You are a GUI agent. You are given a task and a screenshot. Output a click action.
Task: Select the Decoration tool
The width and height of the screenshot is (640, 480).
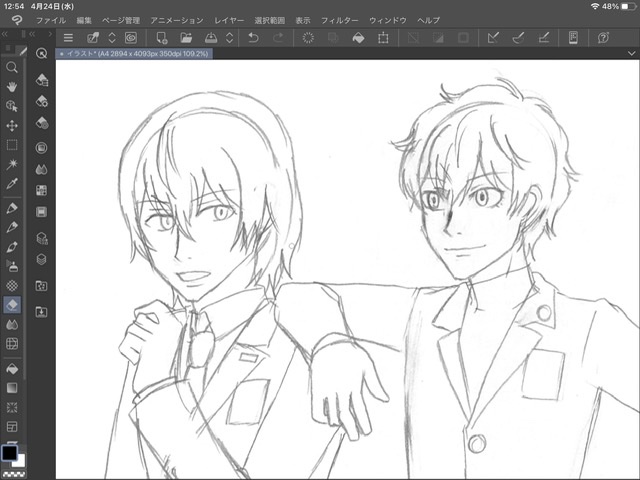(x=12, y=285)
